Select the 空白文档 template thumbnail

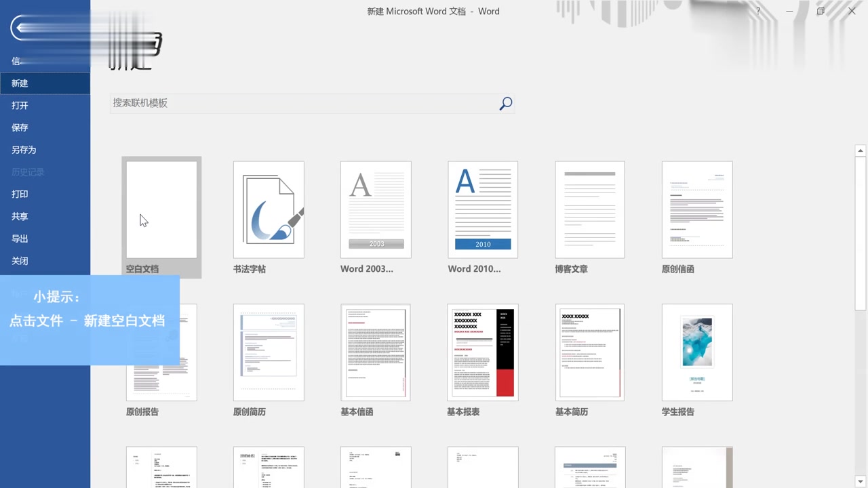[161, 209]
